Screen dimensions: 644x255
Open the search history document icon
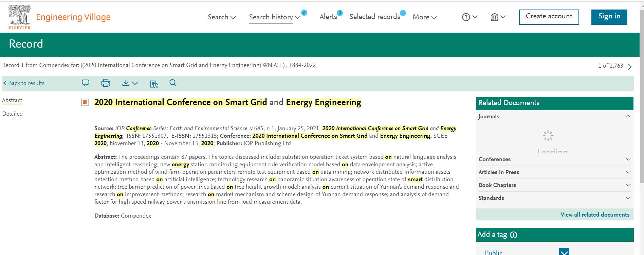pos(154,84)
